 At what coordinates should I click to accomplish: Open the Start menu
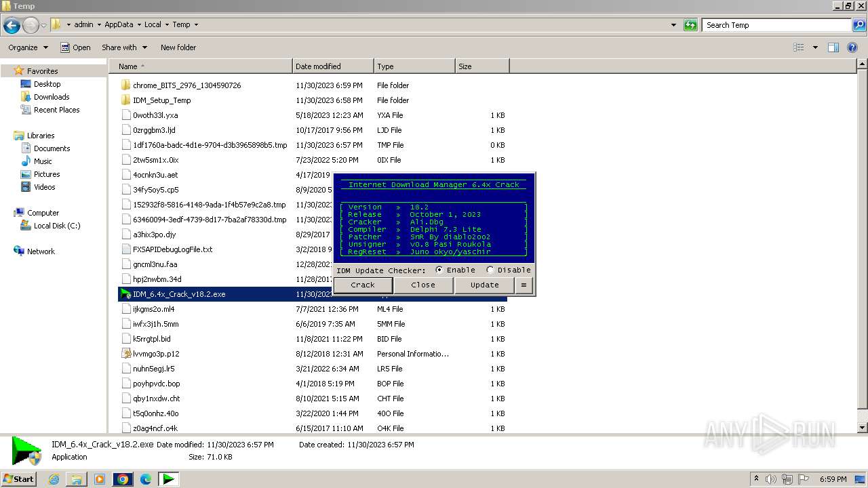[x=19, y=479]
